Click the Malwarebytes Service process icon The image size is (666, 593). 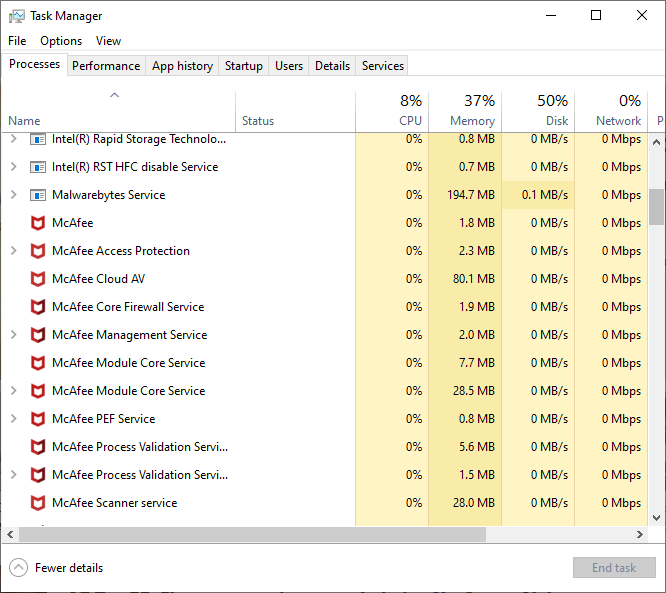(38, 195)
